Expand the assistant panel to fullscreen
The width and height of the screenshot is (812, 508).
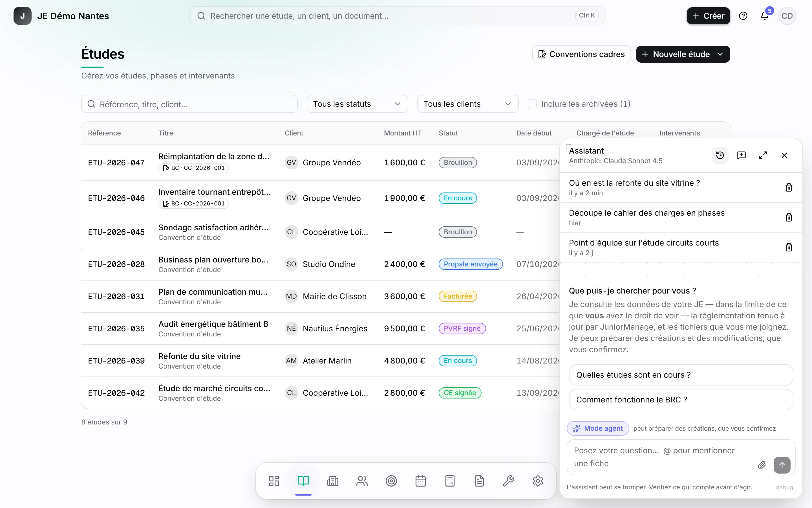(x=763, y=155)
